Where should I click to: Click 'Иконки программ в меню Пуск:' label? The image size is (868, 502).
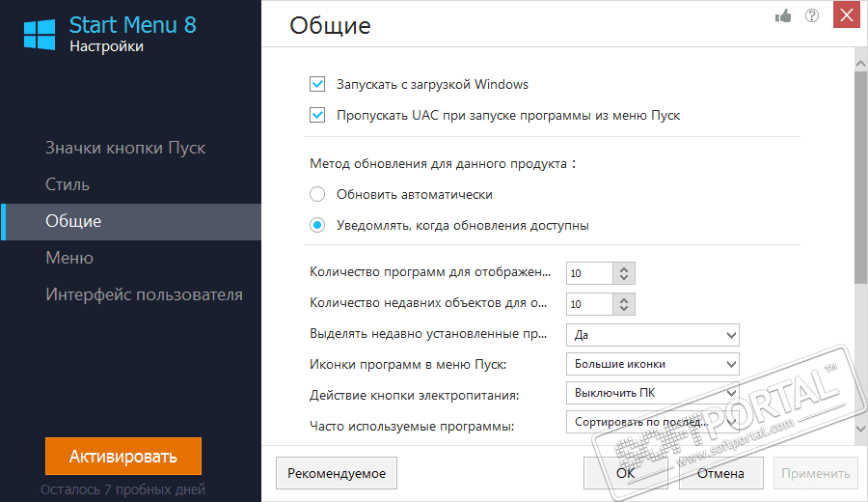click(x=408, y=365)
